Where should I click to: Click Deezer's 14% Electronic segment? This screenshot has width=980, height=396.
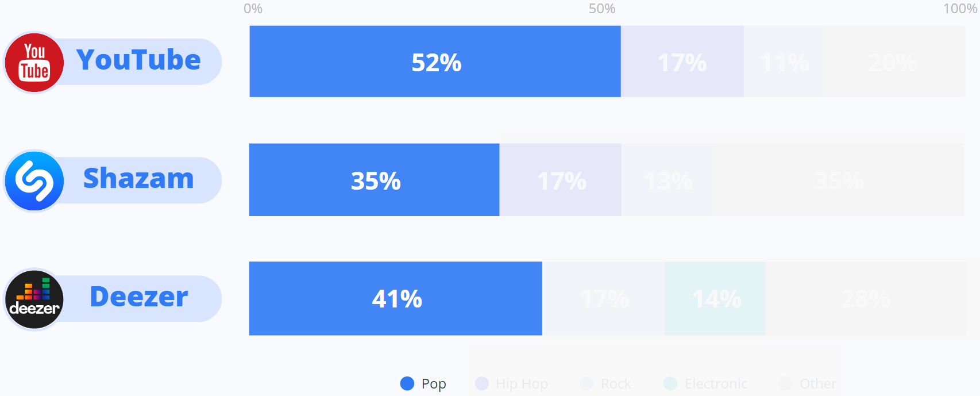715,298
